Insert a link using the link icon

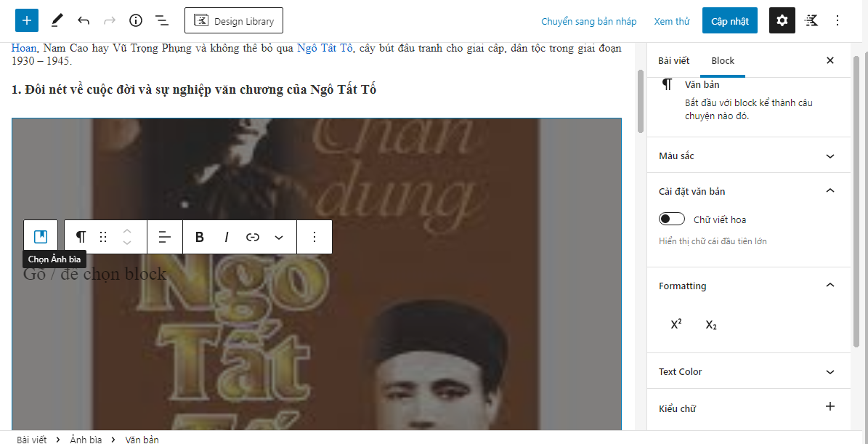click(x=253, y=237)
